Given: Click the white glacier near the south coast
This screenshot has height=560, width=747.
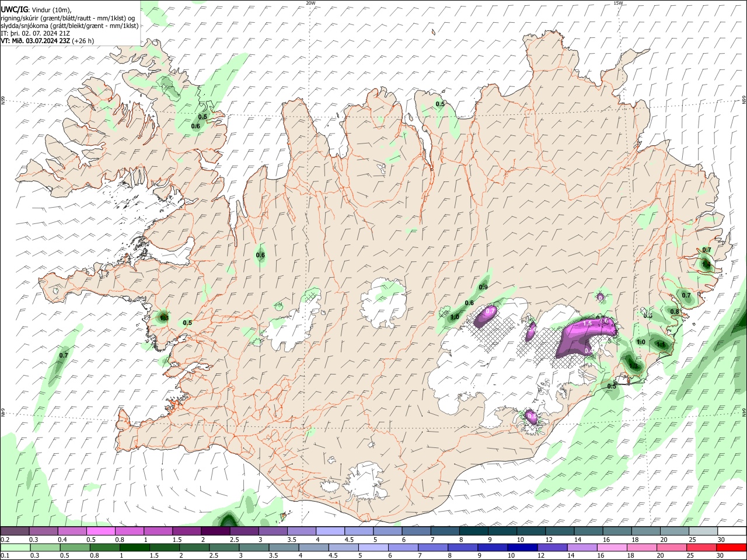Looking at the screenshot, I should pyautogui.click(x=365, y=482).
